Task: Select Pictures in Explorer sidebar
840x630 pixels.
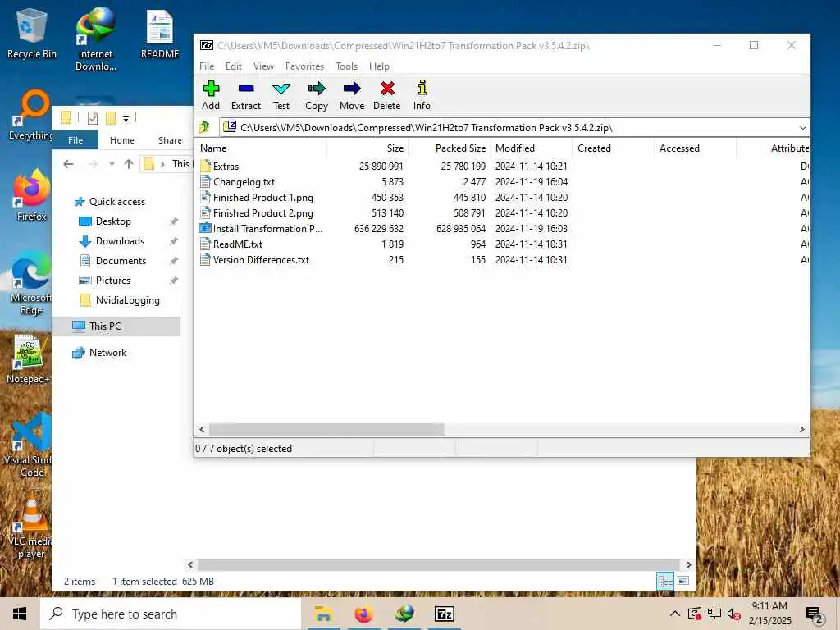Action: [113, 281]
